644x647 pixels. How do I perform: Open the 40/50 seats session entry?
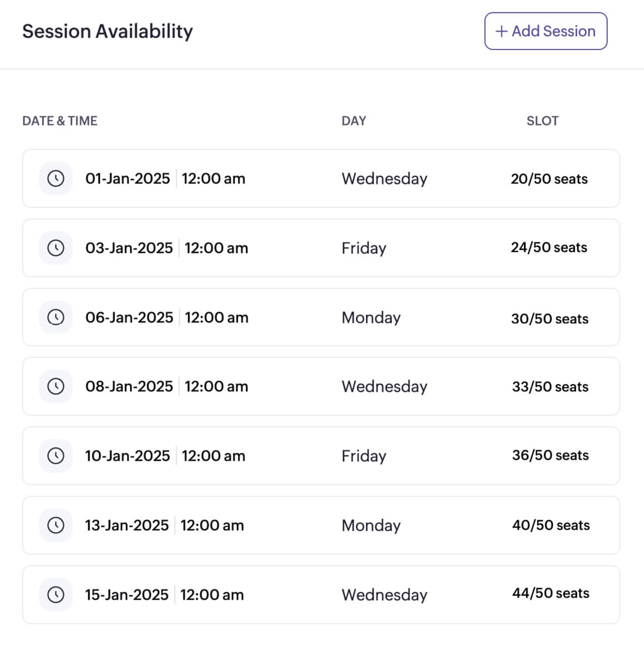tap(551, 525)
